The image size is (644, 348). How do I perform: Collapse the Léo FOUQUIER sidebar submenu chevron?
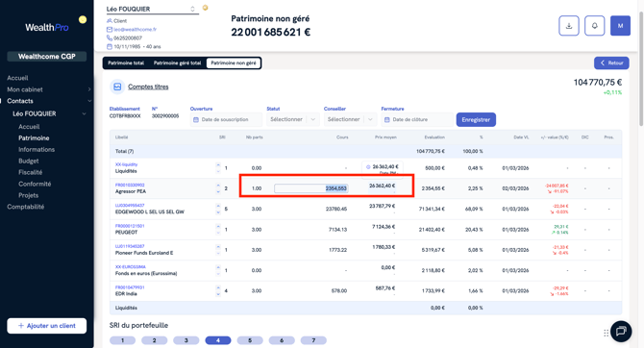84,113
